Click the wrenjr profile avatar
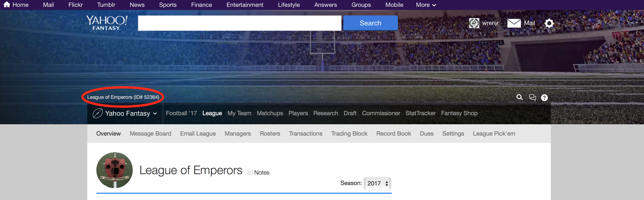 click(x=474, y=23)
